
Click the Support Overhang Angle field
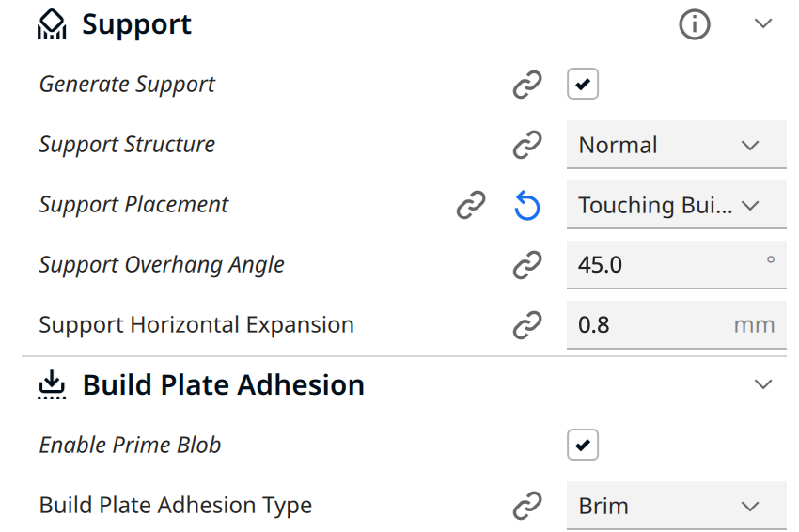(x=663, y=266)
